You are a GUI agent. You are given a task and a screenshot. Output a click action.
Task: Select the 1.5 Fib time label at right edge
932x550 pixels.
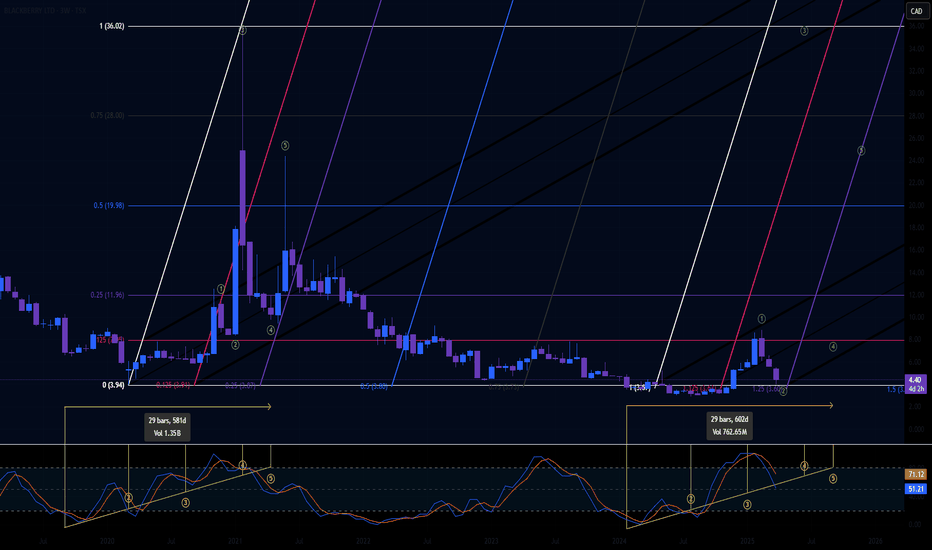coord(896,389)
